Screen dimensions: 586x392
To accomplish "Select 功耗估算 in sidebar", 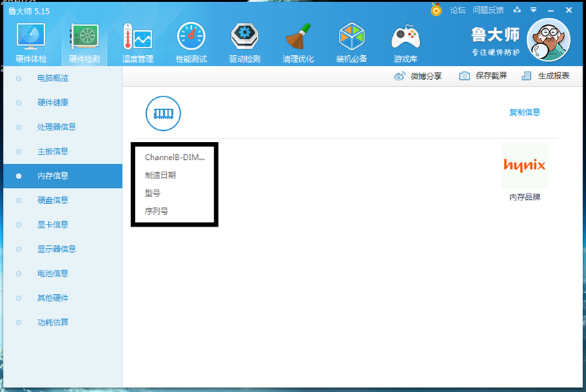I will pos(63,322).
